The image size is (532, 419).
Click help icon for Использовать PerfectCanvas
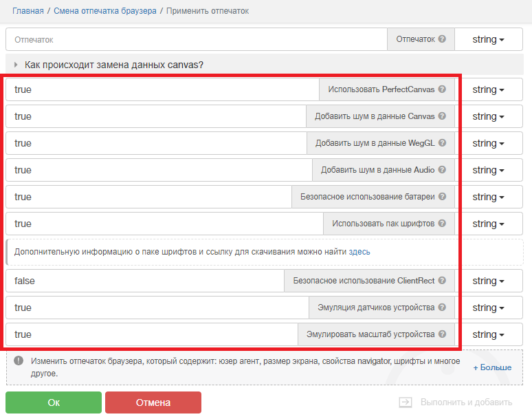[x=442, y=89]
